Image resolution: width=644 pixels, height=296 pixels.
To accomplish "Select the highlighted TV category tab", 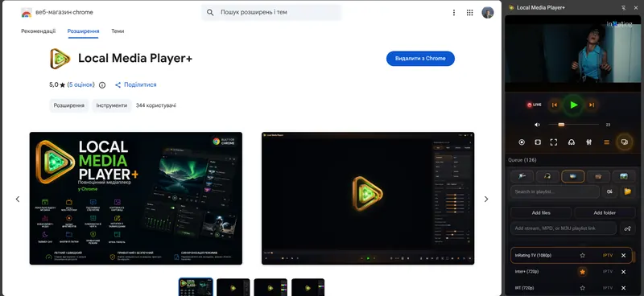I will [x=573, y=176].
